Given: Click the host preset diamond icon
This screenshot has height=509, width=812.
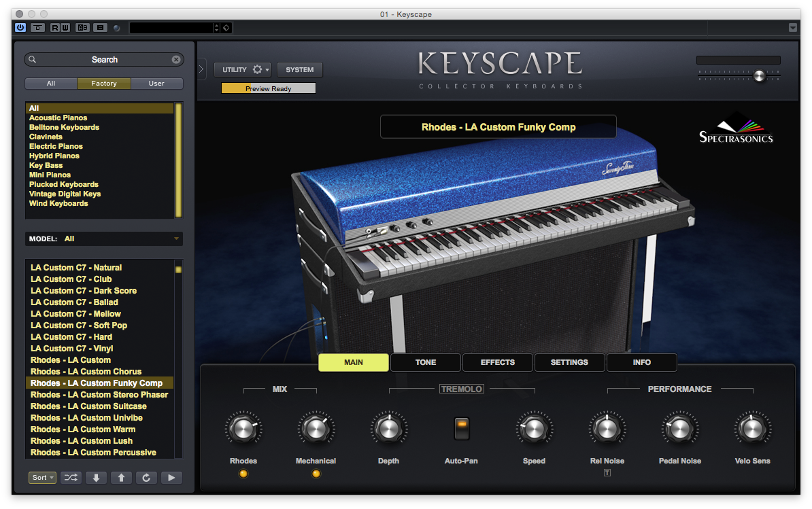Looking at the screenshot, I should [226, 28].
